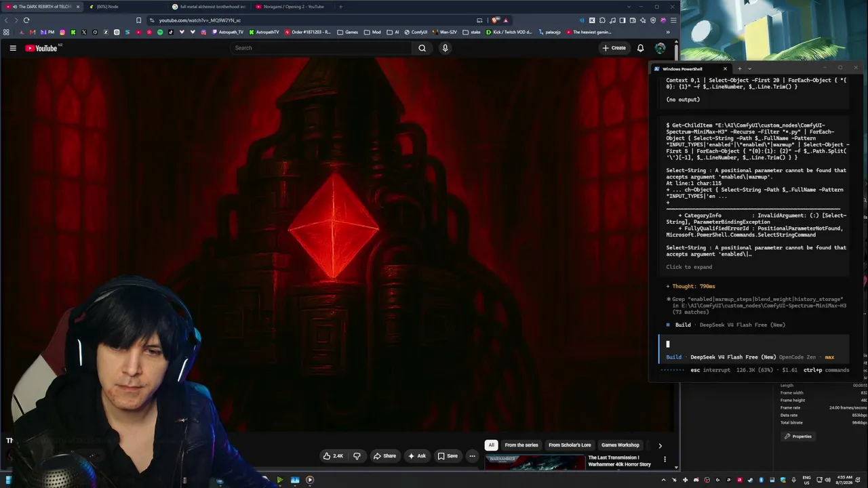Screen dimensions: 868x488
Task: Select the Windows PowerShell terminal tab
Action: [691, 68]
